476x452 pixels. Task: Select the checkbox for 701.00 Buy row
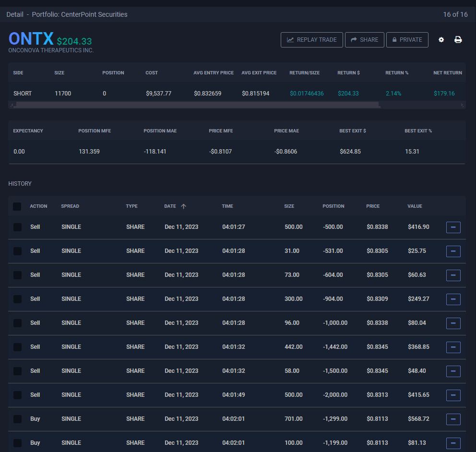coord(17,419)
